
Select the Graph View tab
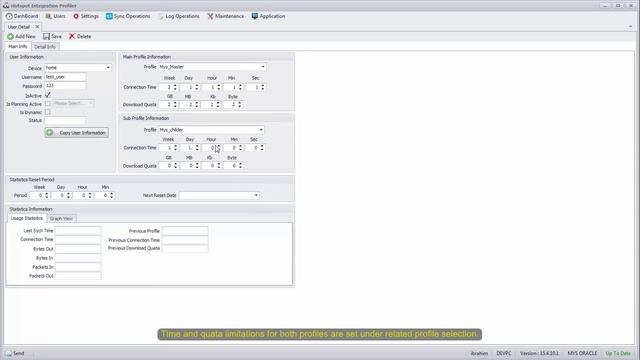(x=61, y=219)
